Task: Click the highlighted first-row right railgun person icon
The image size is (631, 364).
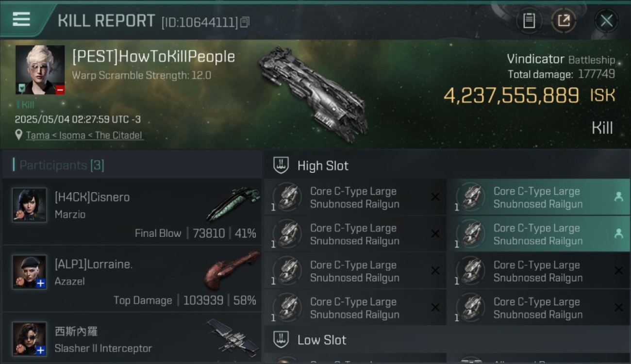Action: (619, 197)
